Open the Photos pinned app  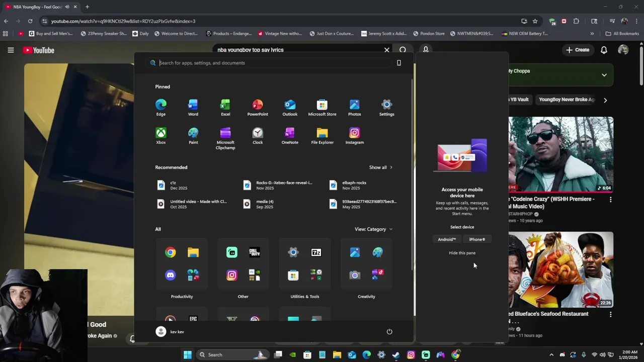354,107
